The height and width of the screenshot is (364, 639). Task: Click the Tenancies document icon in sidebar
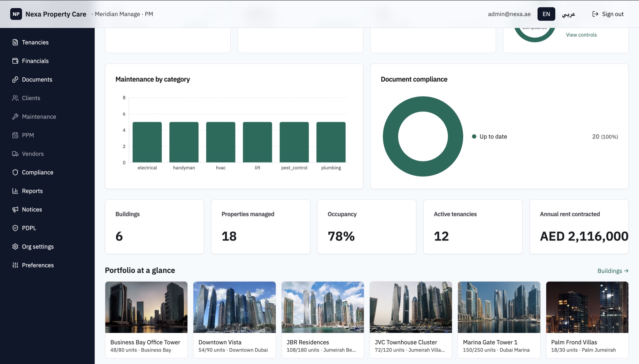point(15,42)
